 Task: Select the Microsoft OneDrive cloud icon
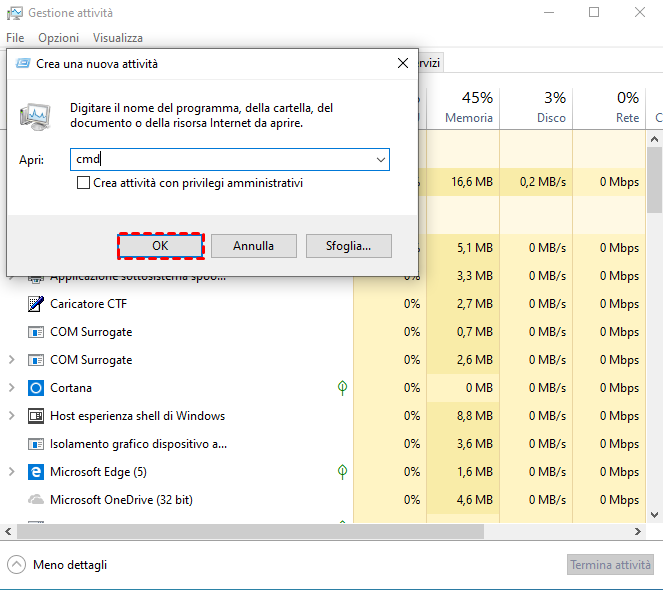point(35,500)
